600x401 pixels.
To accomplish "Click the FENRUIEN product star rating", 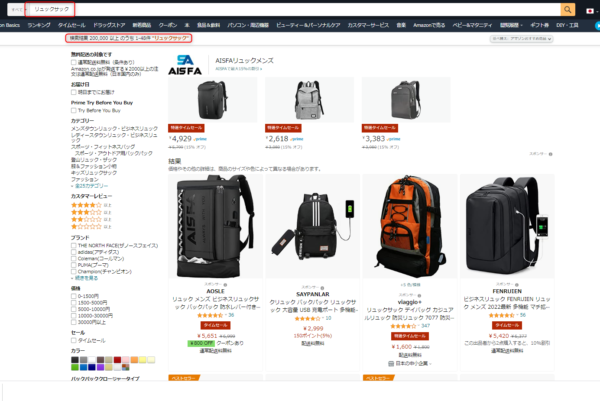I will click(x=502, y=315).
